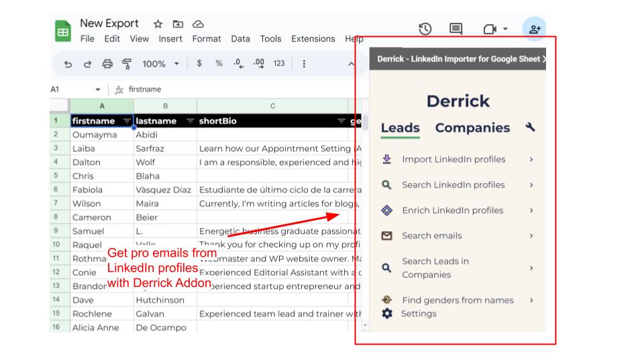Toggle filter on shortBio column
The width and height of the screenshot is (644, 362).
tap(341, 121)
